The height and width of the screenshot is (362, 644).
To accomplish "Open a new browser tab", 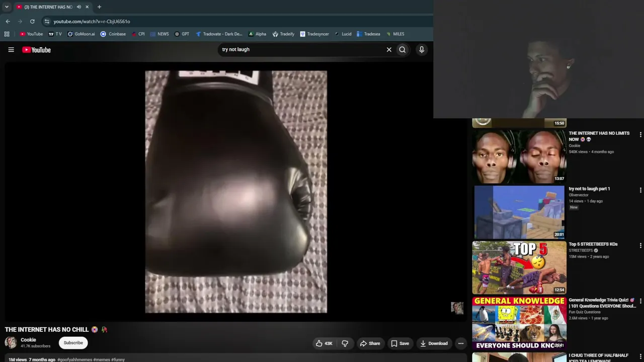I will pyautogui.click(x=99, y=7).
